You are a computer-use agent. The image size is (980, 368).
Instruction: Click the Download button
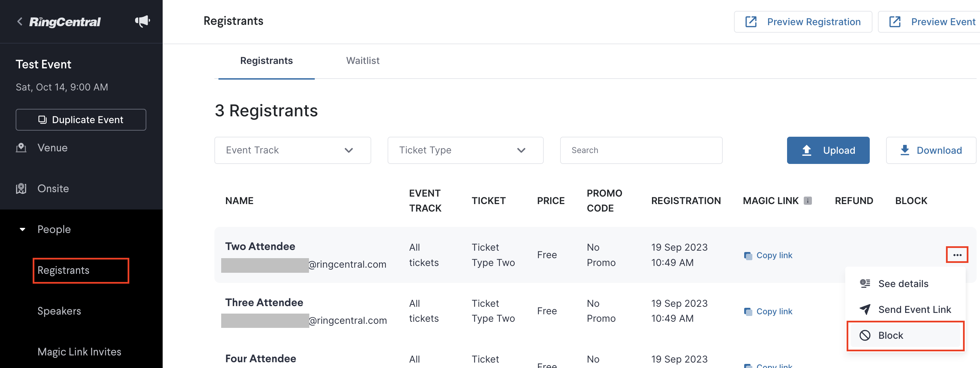[931, 150]
